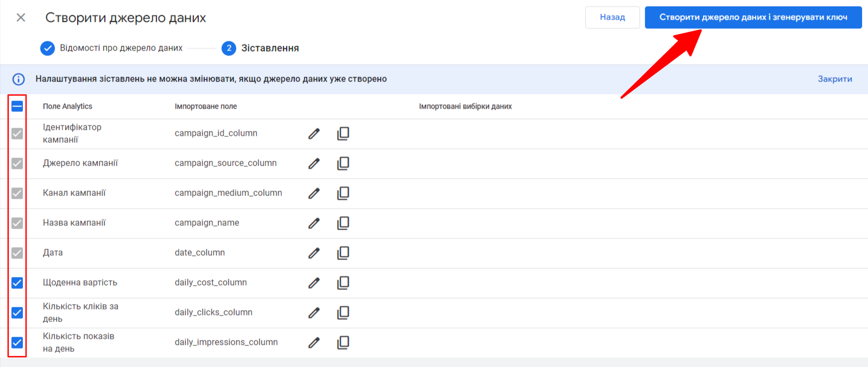Click the daily_impressions_column text

point(226,343)
